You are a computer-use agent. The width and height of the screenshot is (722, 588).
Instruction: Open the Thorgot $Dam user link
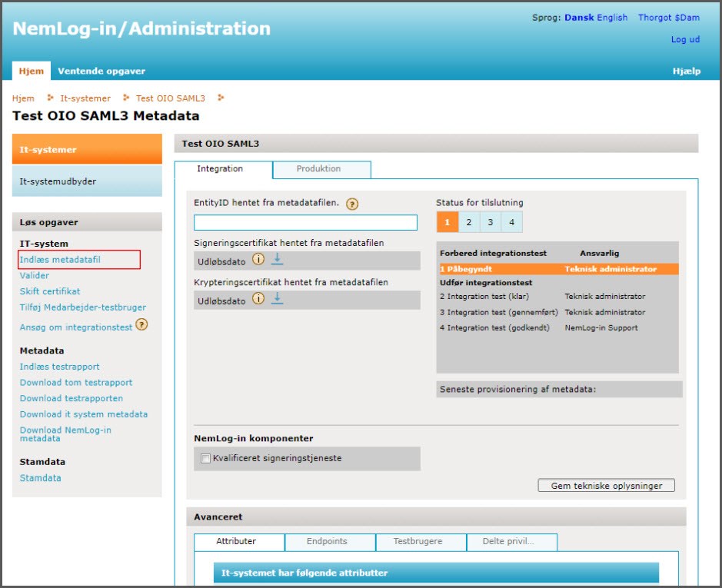pos(669,18)
